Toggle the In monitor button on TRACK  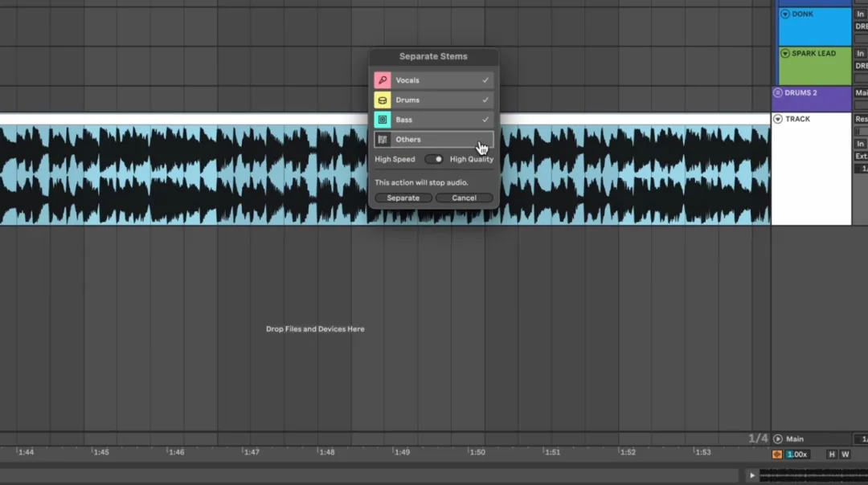(x=860, y=144)
